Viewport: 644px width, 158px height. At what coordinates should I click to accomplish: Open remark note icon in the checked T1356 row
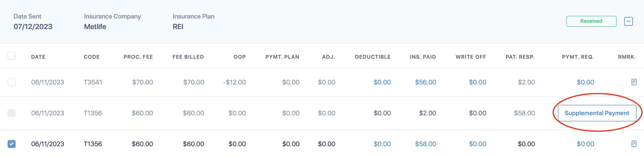634,144
